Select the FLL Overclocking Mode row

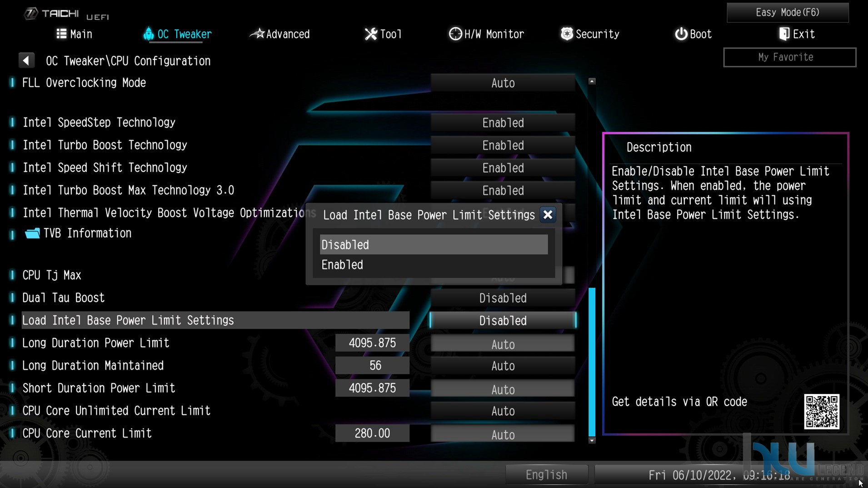[x=84, y=83]
